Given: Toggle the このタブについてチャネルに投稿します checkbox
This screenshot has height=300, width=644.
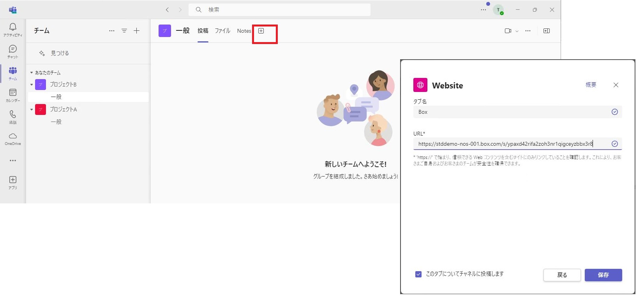Looking at the screenshot, I should [418, 274].
